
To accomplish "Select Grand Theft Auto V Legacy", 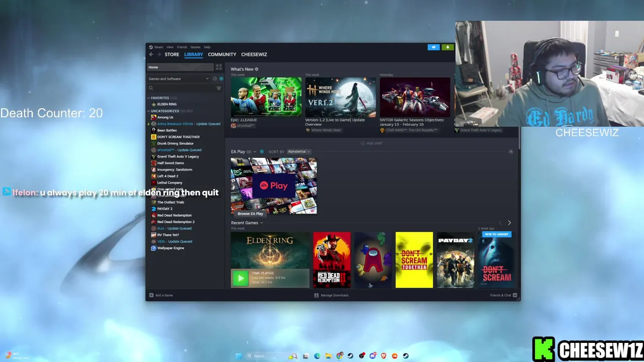I will coord(178,156).
